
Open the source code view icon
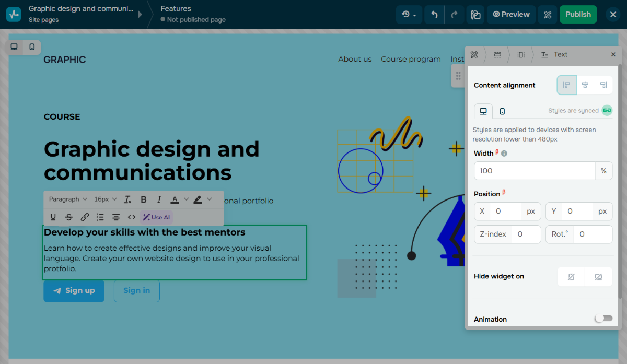(132, 217)
